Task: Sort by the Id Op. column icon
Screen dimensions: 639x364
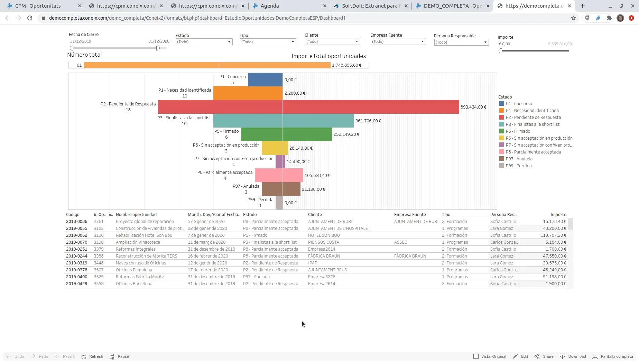Action: click(x=111, y=214)
